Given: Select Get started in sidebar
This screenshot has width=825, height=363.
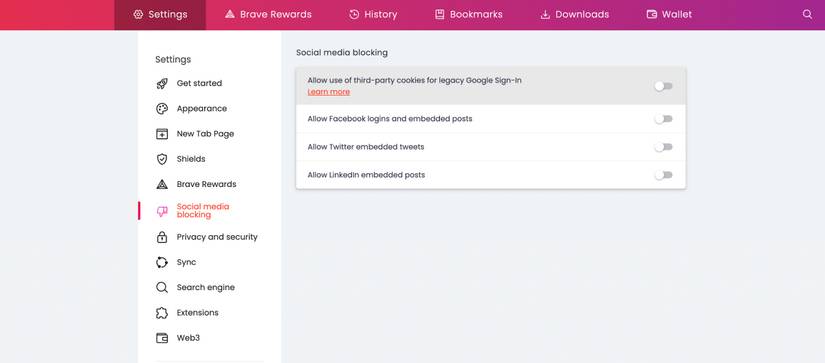Looking at the screenshot, I should point(199,84).
